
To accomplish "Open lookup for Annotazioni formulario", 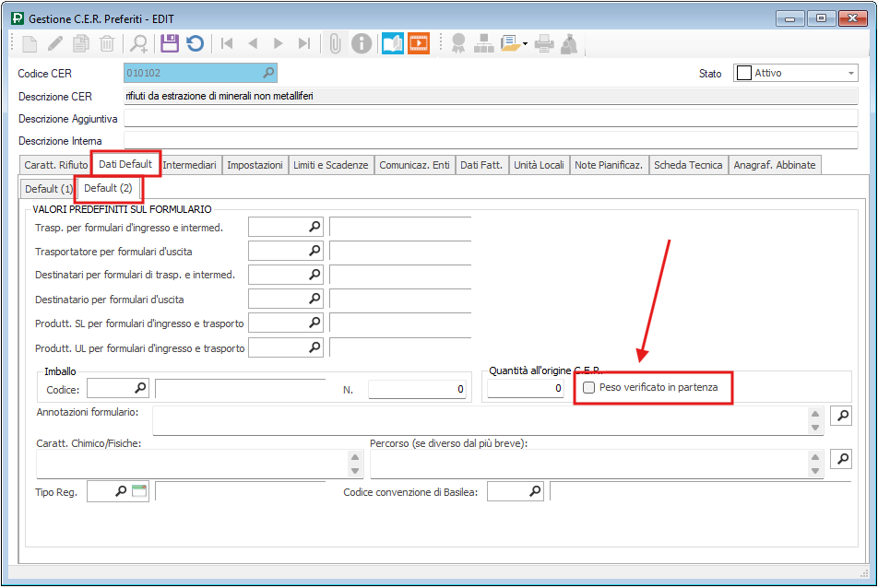I will (841, 417).
